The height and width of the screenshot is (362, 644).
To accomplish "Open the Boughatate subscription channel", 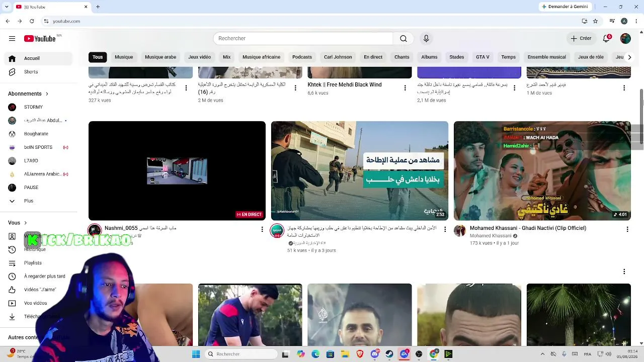I will click(36, 134).
